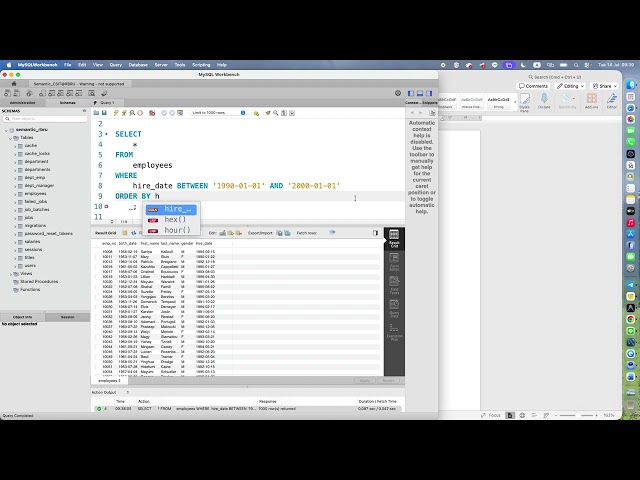The height and width of the screenshot is (480, 640).
Task: Open the Result Grid side panel button
Action: click(x=394, y=238)
